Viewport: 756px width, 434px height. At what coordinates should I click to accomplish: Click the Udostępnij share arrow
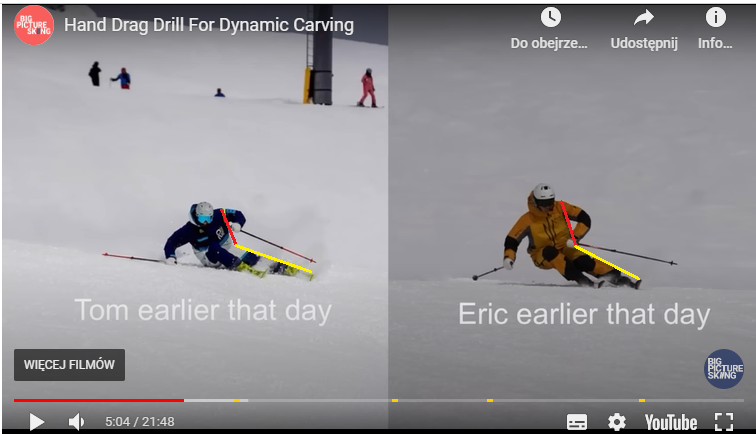pos(644,18)
